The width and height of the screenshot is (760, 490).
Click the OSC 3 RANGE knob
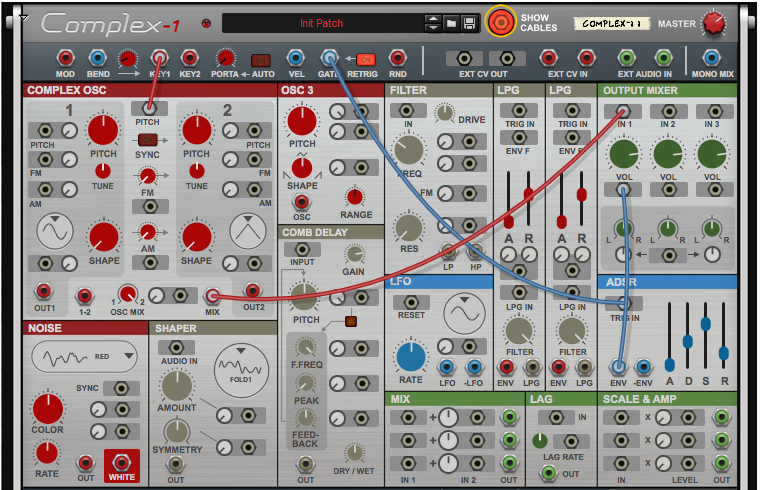click(355, 197)
